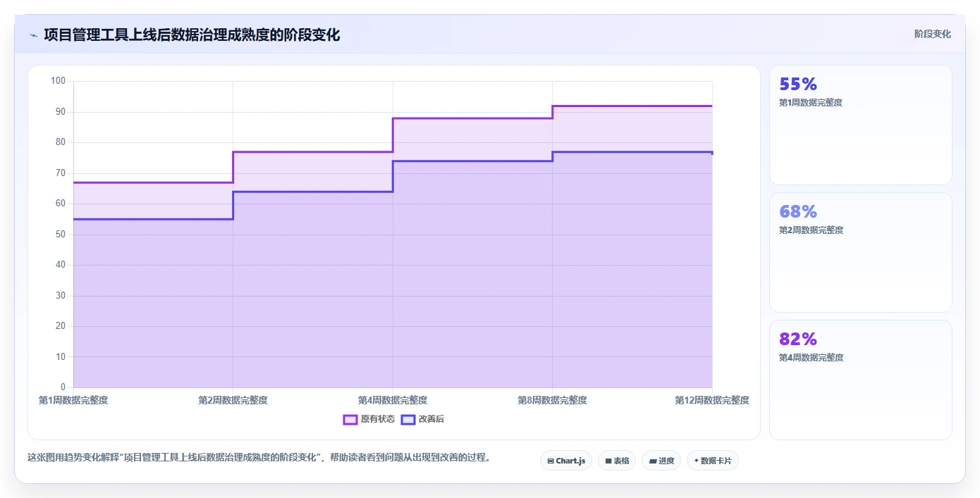Toggle the 原有状态 legend item

click(369, 419)
